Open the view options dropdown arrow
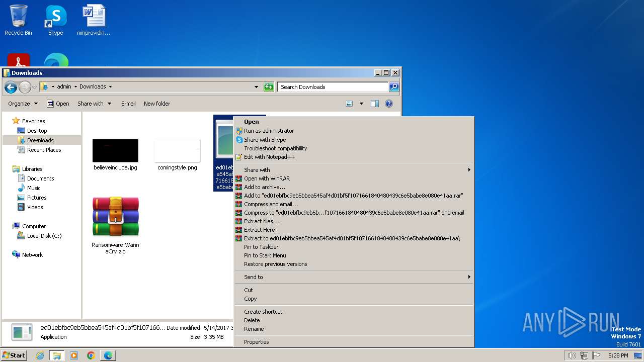644x362 pixels. coord(361,104)
